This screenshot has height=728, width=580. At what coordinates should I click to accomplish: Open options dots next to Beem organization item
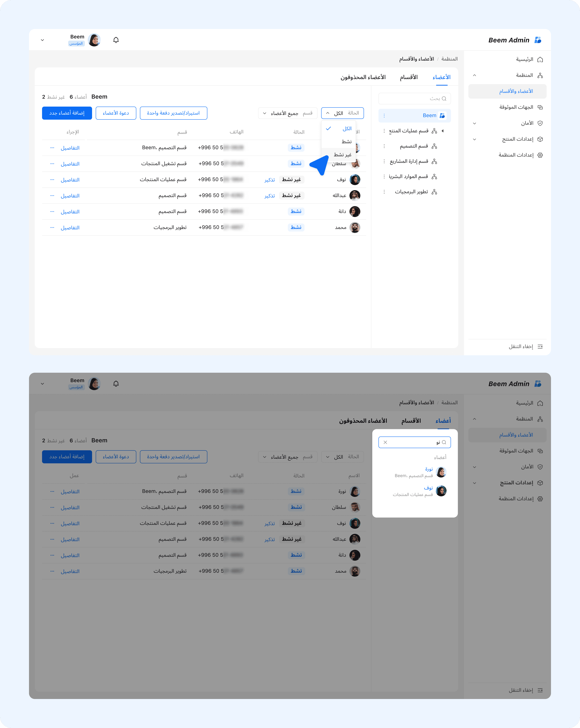[384, 115]
